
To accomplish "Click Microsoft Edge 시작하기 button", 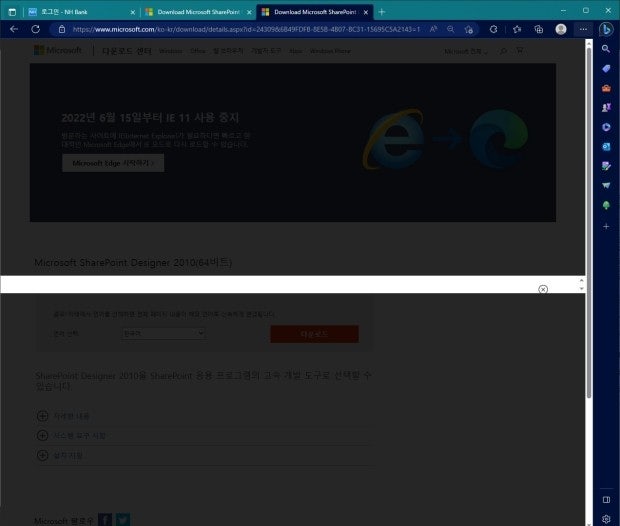I will click(113, 163).
